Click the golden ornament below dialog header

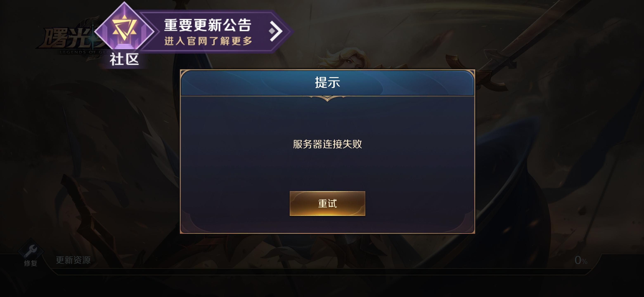pos(327,98)
